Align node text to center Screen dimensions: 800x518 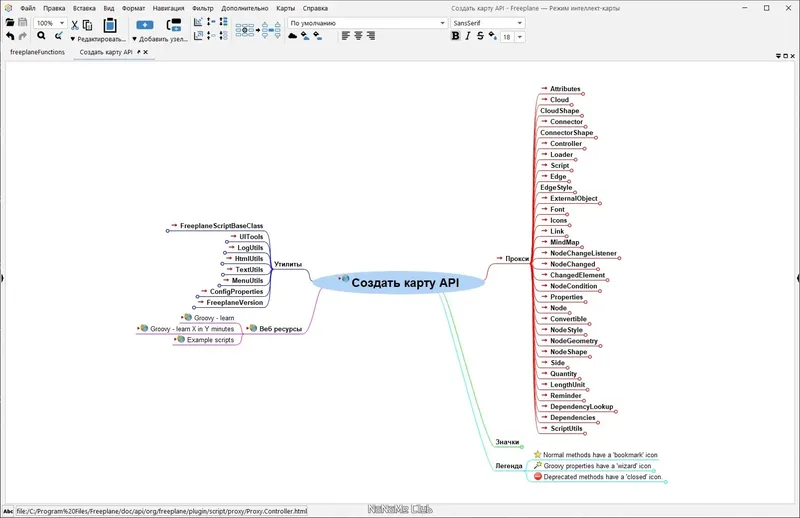(x=358, y=36)
